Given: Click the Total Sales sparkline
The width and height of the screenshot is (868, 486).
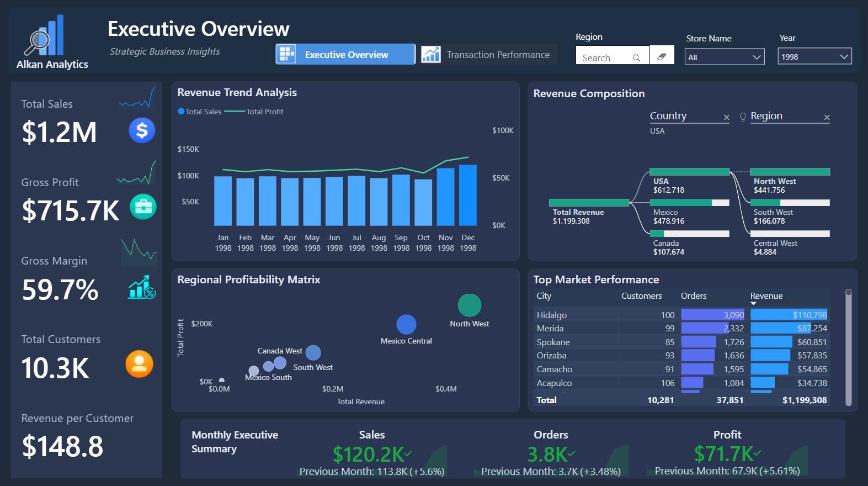Looking at the screenshot, I should coord(137,98).
